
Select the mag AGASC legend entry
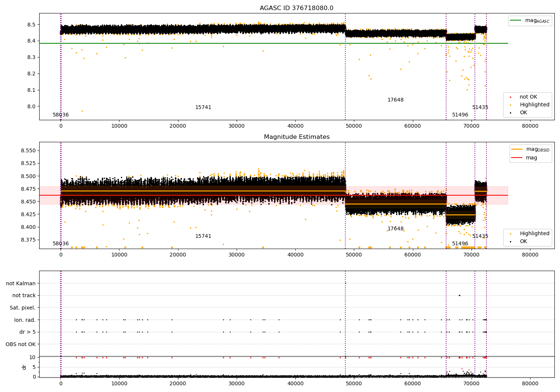[x=530, y=21]
